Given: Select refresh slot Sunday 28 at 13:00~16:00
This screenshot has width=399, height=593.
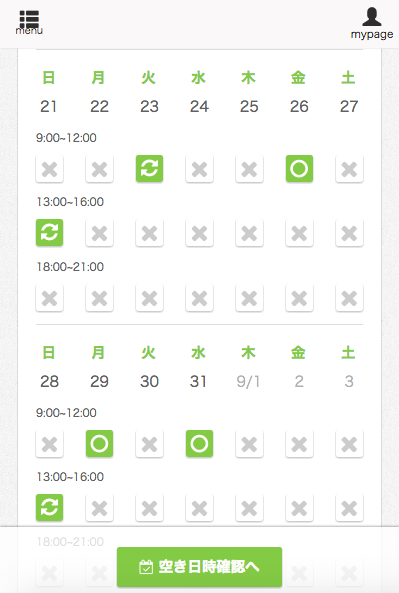Looking at the screenshot, I should tap(50, 508).
